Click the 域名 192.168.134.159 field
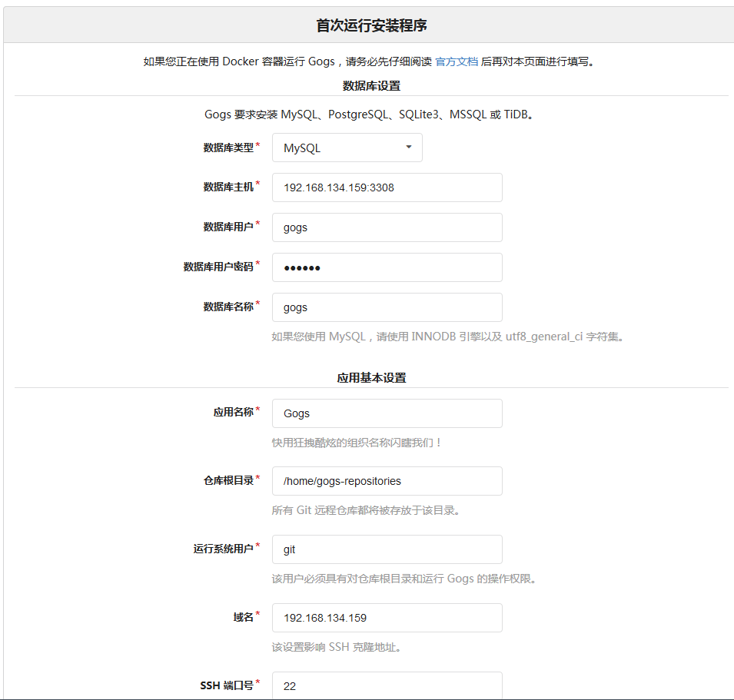The image size is (734, 700). point(387,618)
